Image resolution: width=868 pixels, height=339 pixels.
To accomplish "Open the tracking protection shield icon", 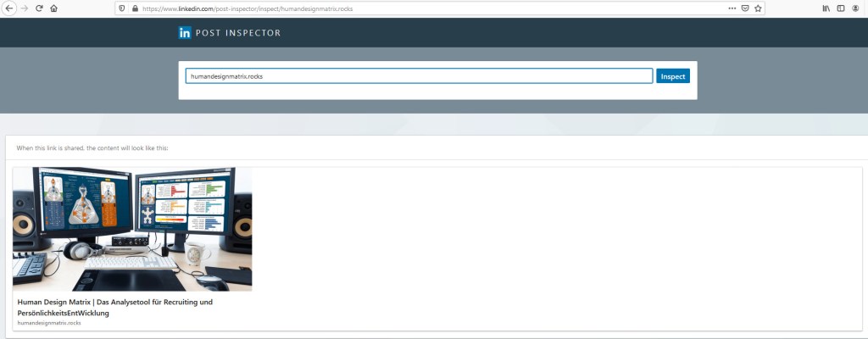I will coord(122,8).
